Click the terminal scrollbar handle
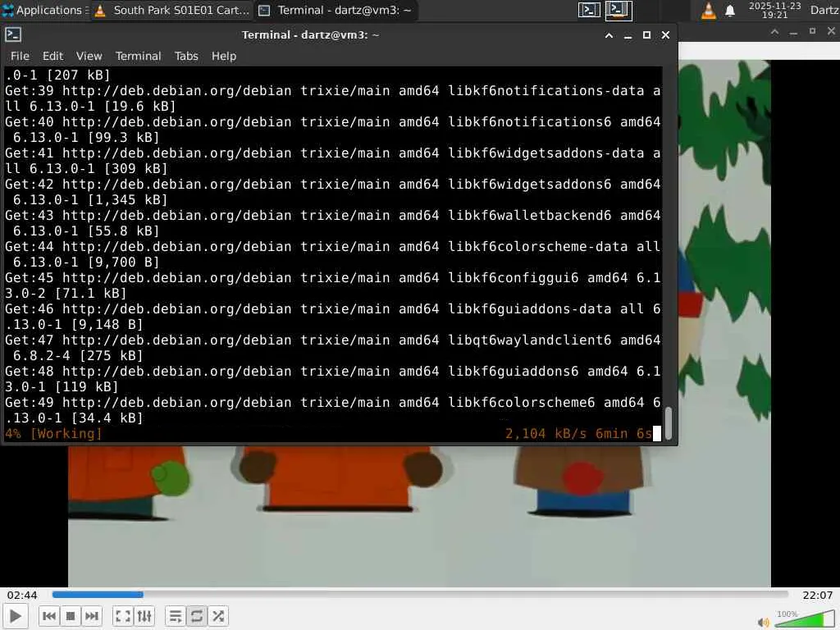 click(x=668, y=423)
